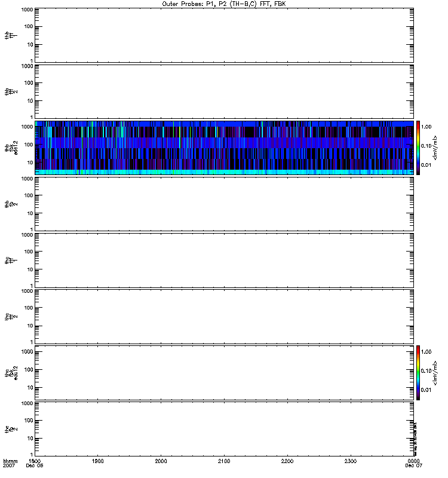This screenshot has height=478, width=448.
Task: Click the bottom panel's "thc fb 2" y-axis label
Action: pyautogui.click(x=11, y=429)
